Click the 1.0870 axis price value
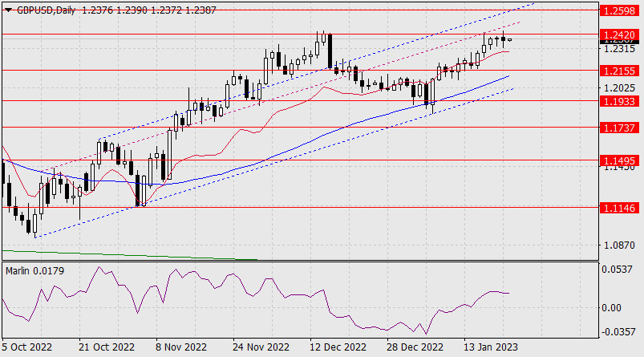The height and width of the screenshot is (357, 644). [x=619, y=245]
